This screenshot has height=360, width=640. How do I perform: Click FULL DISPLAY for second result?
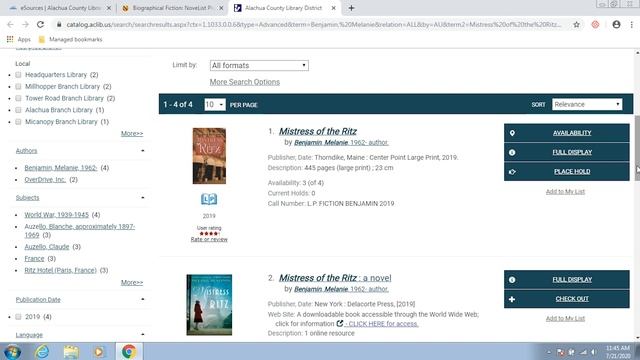pyautogui.click(x=567, y=280)
